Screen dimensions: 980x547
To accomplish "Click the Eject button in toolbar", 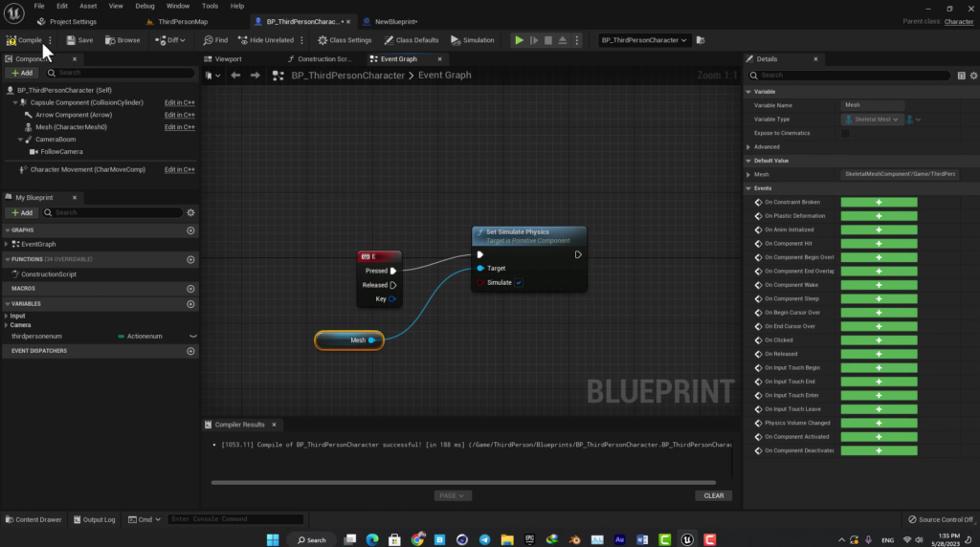I will [563, 40].
